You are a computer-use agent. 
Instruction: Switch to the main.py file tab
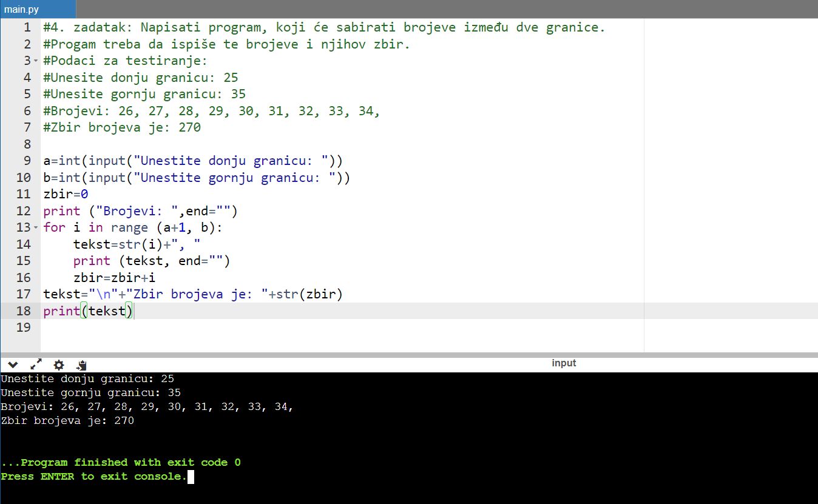21,9
